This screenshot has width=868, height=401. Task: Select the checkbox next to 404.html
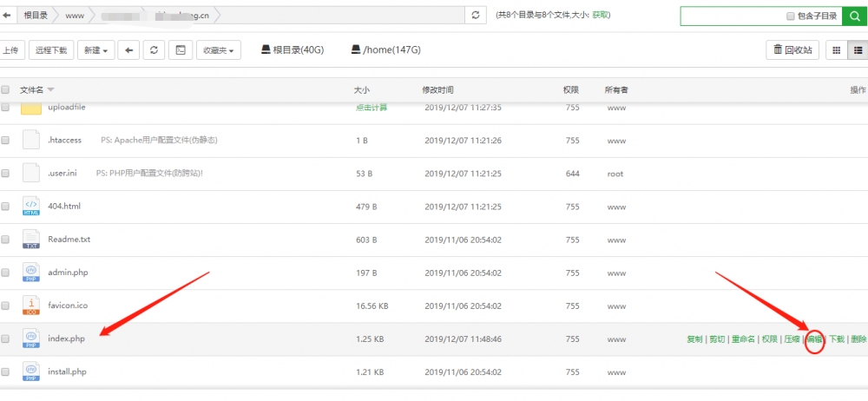[x=6, y=207]
